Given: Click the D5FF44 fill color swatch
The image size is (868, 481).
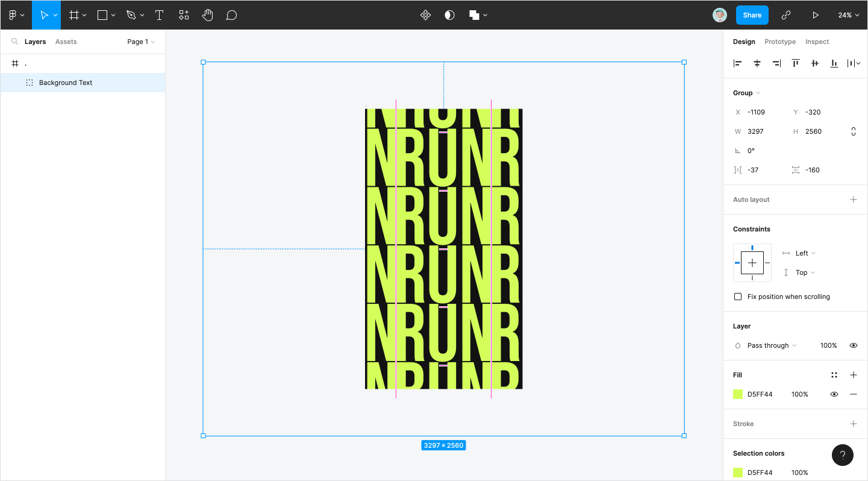Looking at the screenshot, I should [738, 394].
